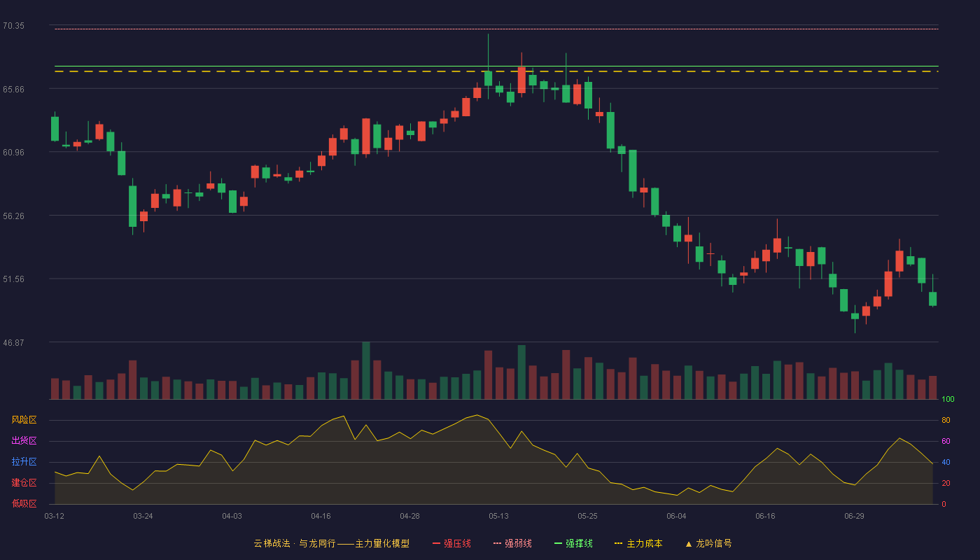Click the 06-04 date label
Image resolution: width=980 pixels, height=560 pixels.
(676, 516)
